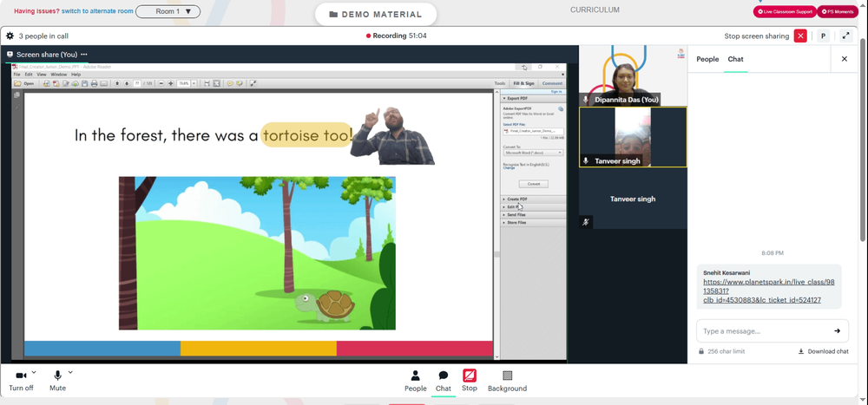The height and width of the screenshot is (405, 868).
Task: Click read mode icon in Reader toolbar
Action: [253, 83]
